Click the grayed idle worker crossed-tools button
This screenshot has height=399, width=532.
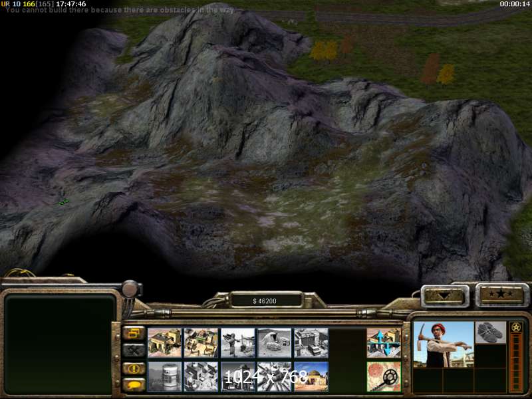[134, 350]
